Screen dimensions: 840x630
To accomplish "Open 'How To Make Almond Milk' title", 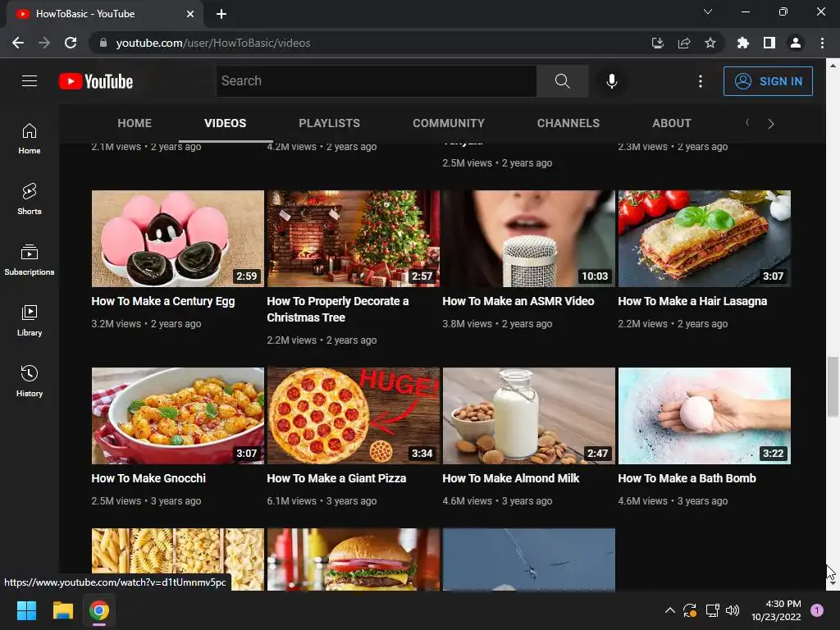I will point(510,478).
